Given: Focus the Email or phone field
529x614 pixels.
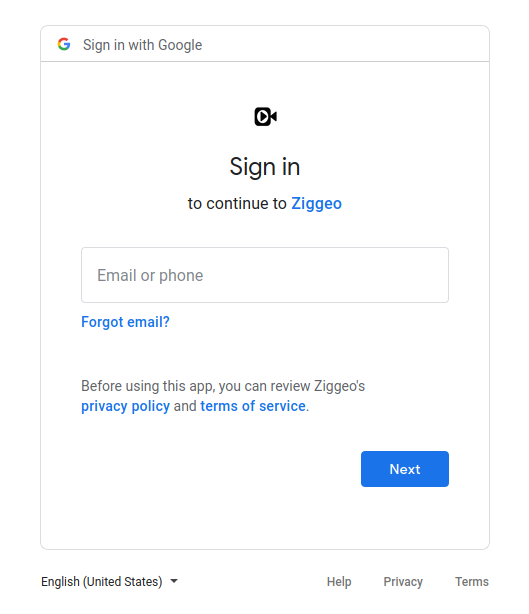Looking at the screenshot, I should click(265, 275).
